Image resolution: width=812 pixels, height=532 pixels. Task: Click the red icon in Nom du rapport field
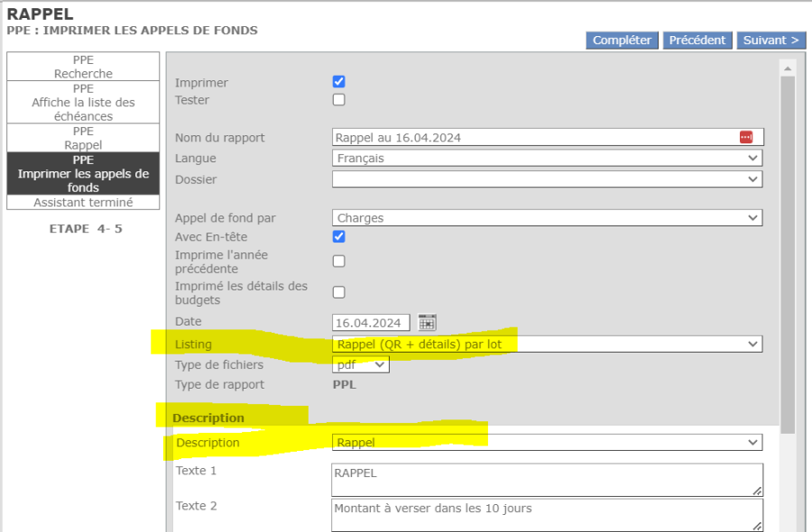coord(745,137)
